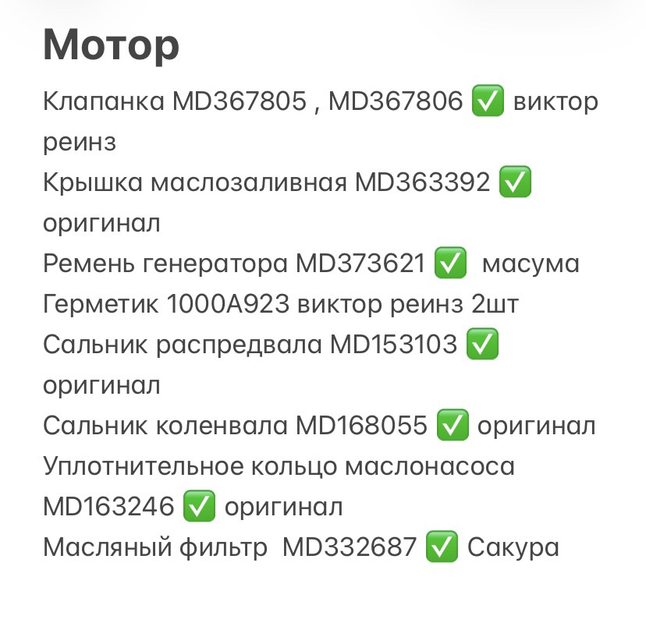Tap the "Крышка маслозаливная" text

point(194,183)
